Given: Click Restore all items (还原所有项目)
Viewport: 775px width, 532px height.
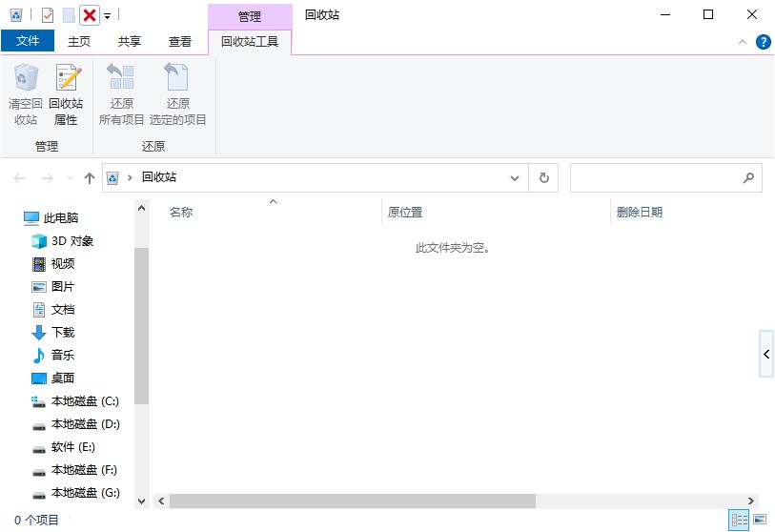Looking at the screenshot, I should [x=121, y=94].
